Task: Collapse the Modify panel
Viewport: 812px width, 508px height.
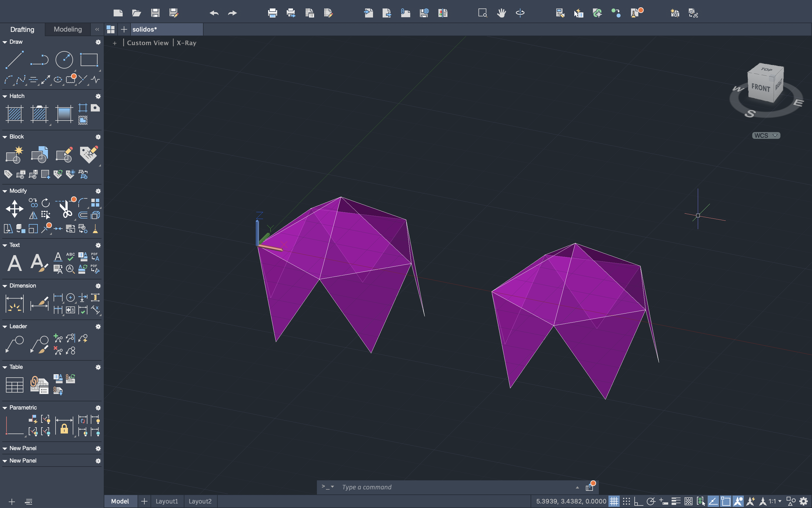Action: click(x=5, y=191)
